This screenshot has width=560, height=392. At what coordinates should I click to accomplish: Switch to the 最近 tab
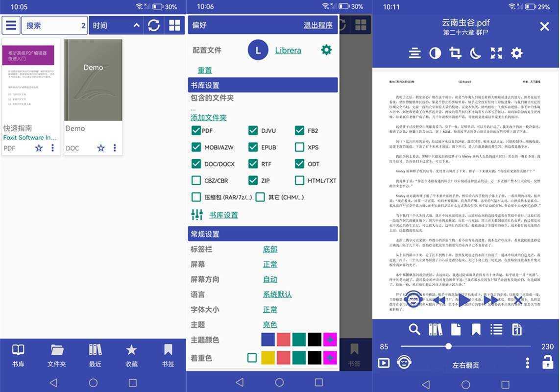pos(94,353)
